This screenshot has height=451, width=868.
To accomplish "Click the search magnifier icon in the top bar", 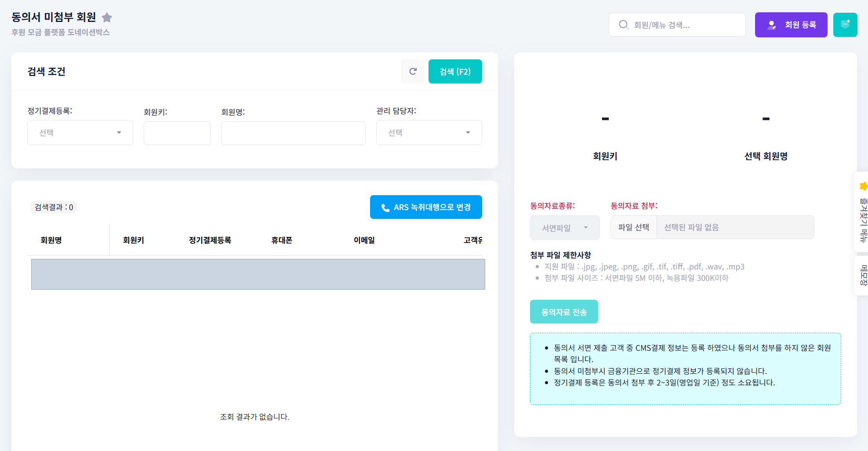I will pos(623,25).
